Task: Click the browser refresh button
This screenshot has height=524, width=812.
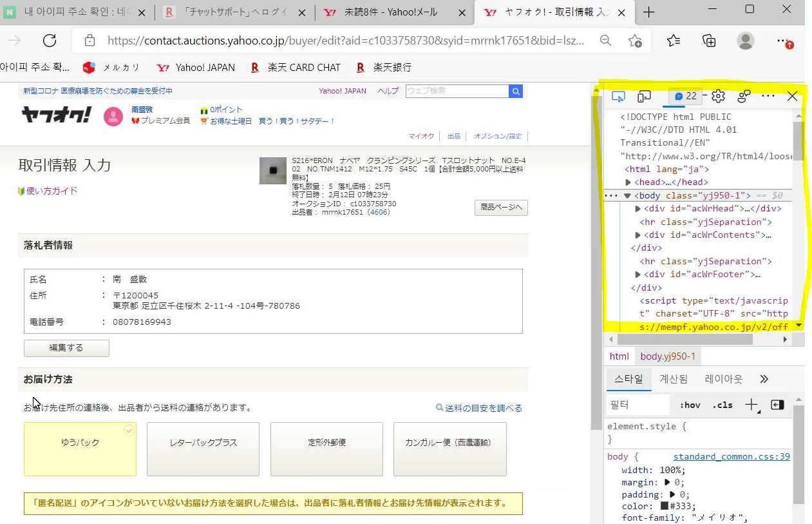Action: point(50,41)
